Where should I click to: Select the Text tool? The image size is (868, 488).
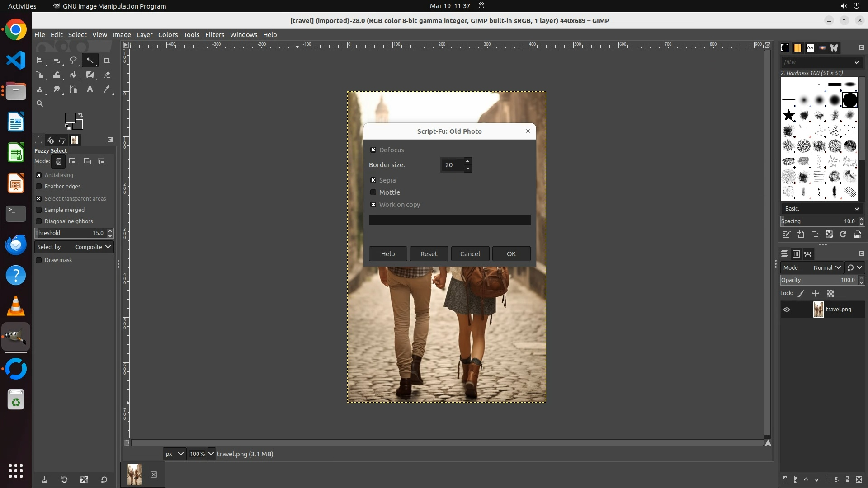(90, 89)
